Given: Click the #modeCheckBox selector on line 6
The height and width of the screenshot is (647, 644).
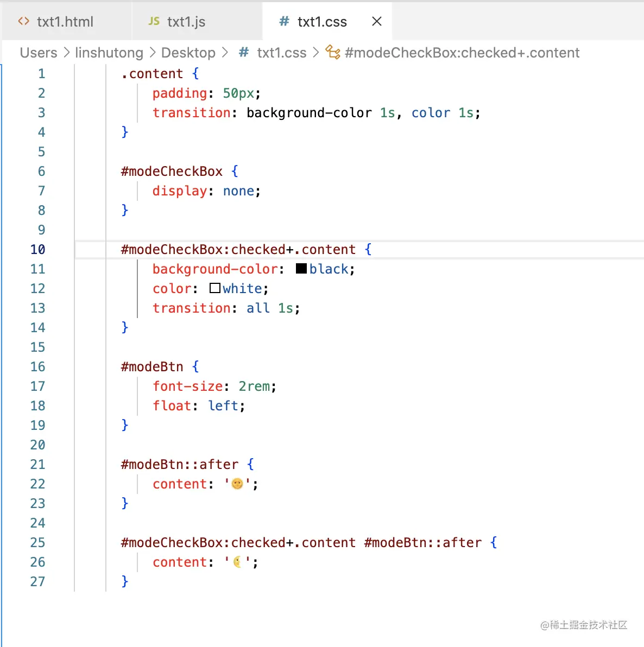Looking at the screenshot, I should click(172, 171).
